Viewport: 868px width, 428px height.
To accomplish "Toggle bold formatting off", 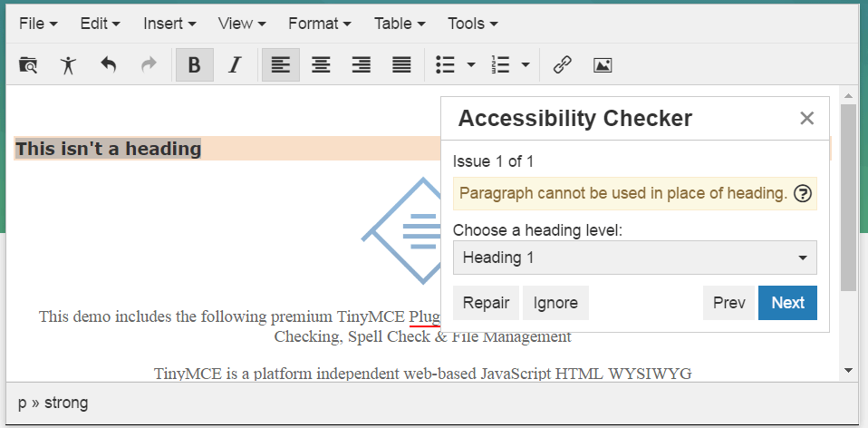I will [x=194, y=65].
